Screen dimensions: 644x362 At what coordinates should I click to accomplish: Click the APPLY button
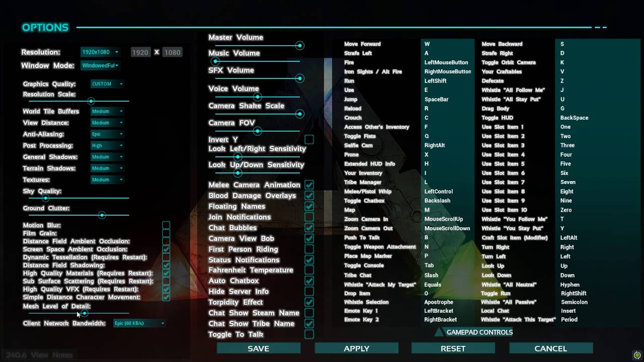click(x=356, y=348)
